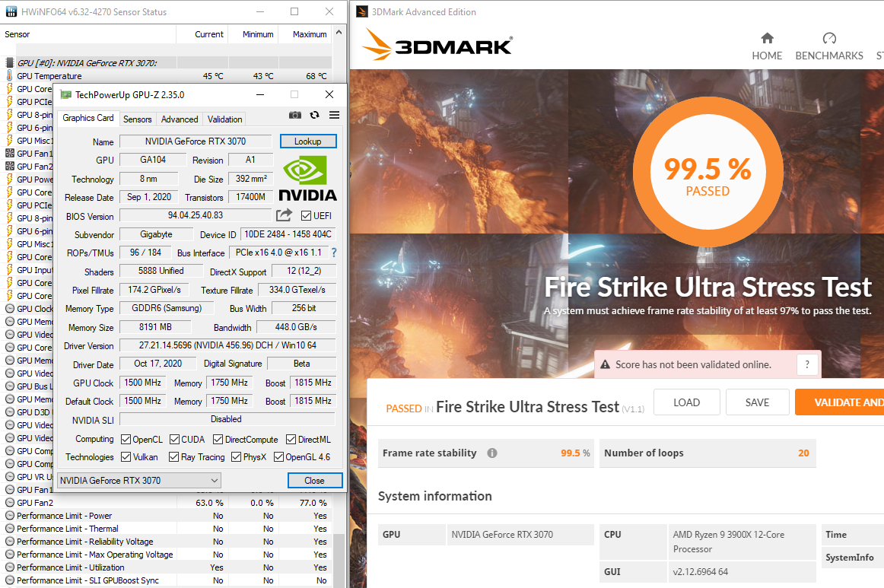
Task: Open the GPU-Z hamburger menu
Action: pyautogui.click(x=334, y=115)
